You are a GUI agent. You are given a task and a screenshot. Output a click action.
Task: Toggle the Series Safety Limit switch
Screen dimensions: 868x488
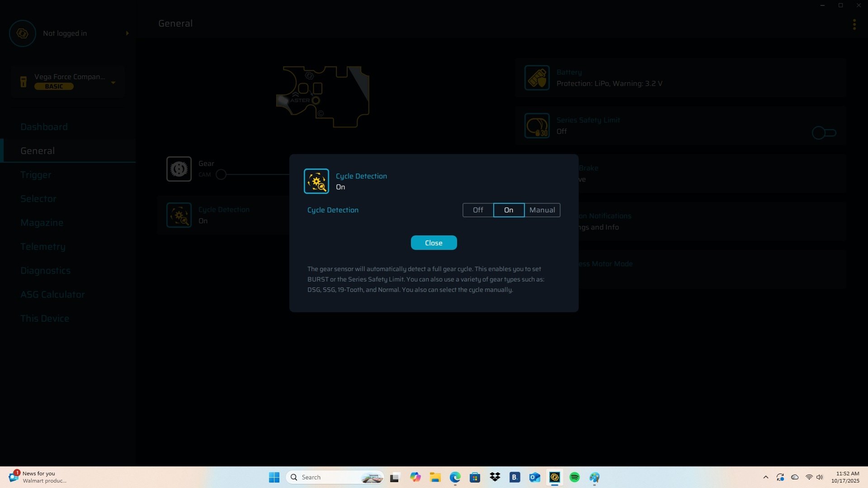click(x=824, y=133)
